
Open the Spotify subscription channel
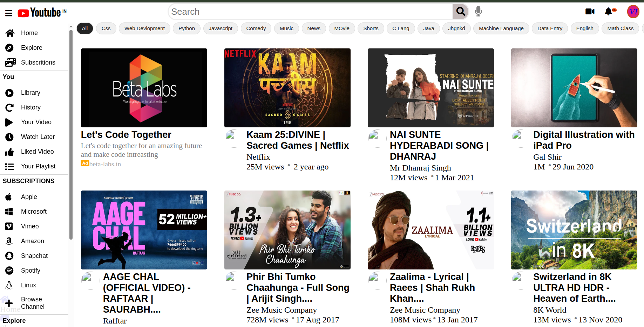tap(30, 271)
